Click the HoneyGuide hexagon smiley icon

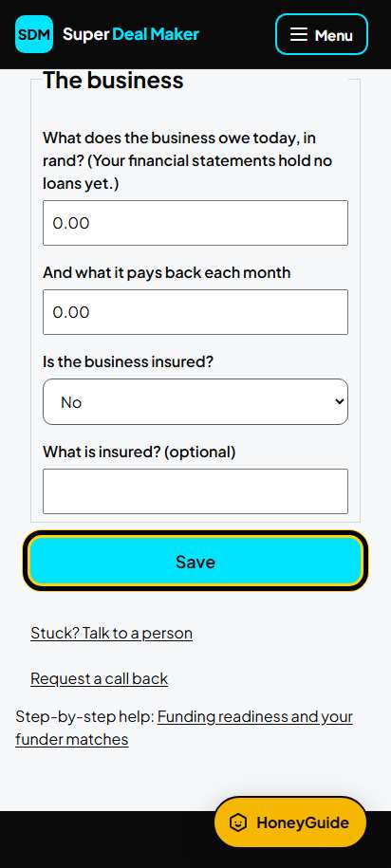click(238, 822)
